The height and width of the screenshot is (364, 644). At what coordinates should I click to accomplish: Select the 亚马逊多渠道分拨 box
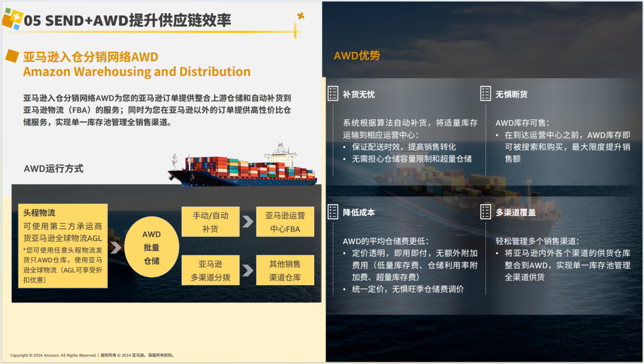tap(210, 270)
